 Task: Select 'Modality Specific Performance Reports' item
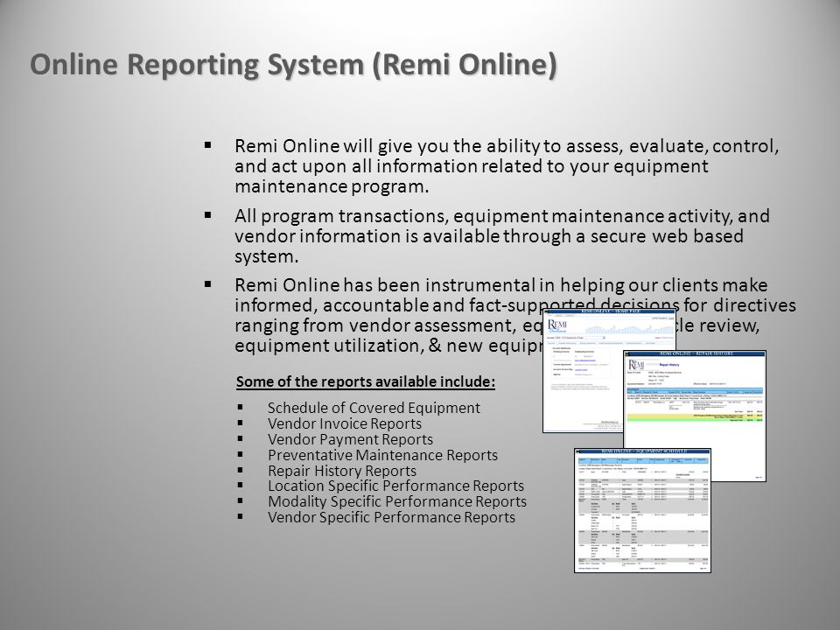point(397,501)
